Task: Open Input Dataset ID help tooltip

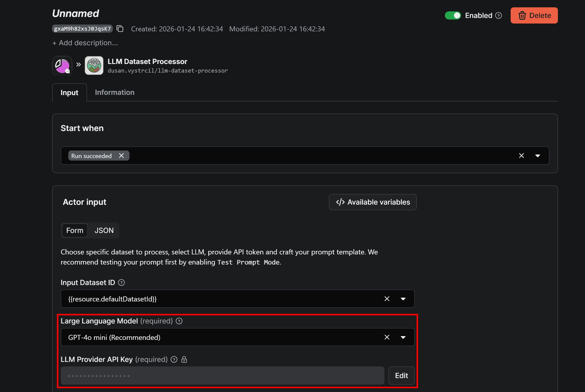Action: coord(121,283)
